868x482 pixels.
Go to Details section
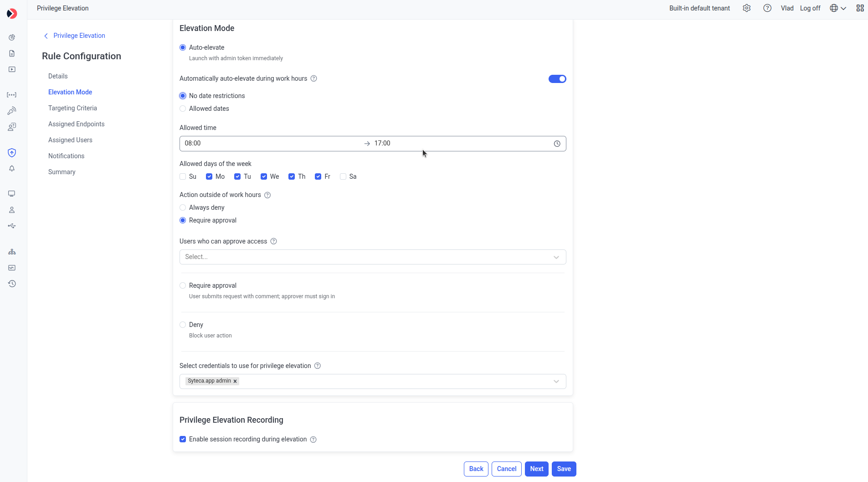(58, 76)
